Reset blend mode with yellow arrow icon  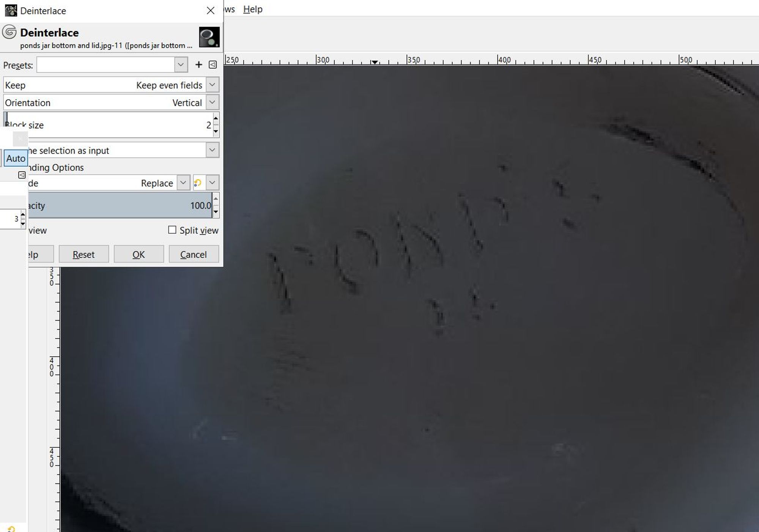click(x=198, y=183)
